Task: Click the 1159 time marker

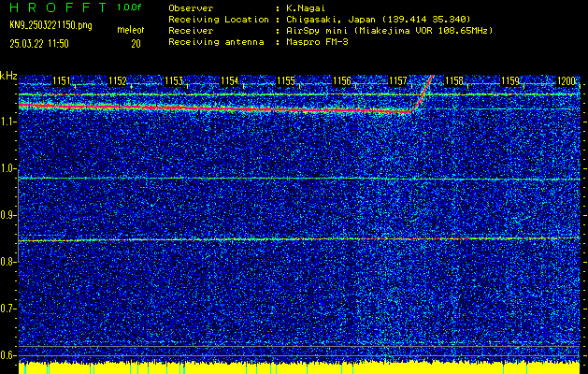Action: 510,80
